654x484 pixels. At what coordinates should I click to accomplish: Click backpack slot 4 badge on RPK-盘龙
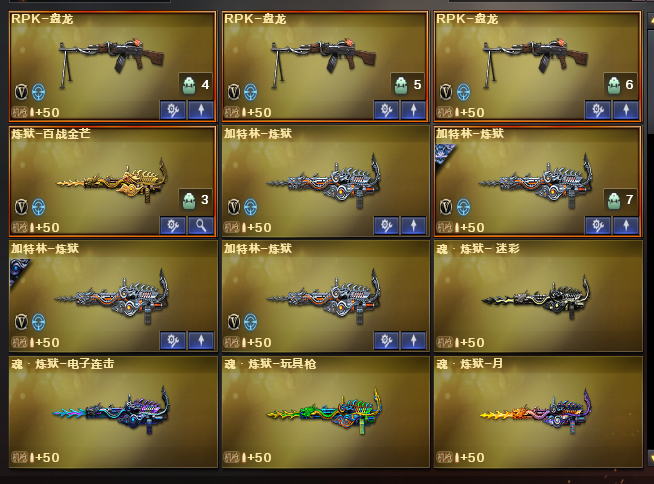click(x=196, y=85)
